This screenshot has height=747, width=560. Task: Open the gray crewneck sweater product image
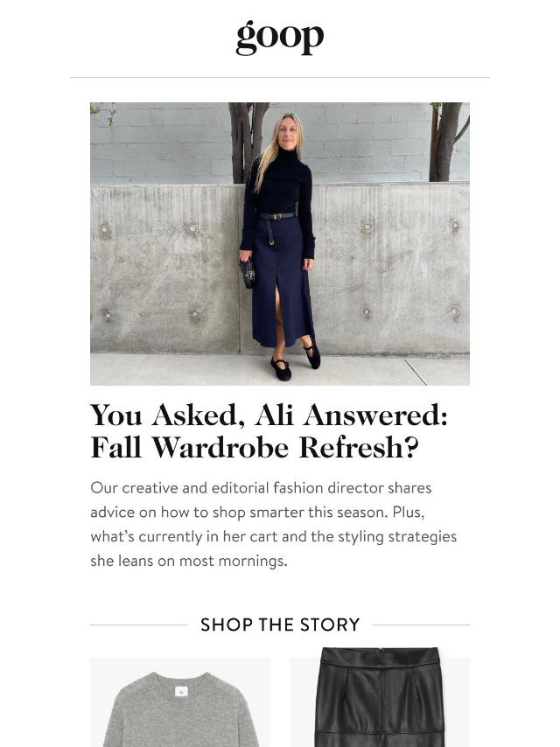coord(179,702)
